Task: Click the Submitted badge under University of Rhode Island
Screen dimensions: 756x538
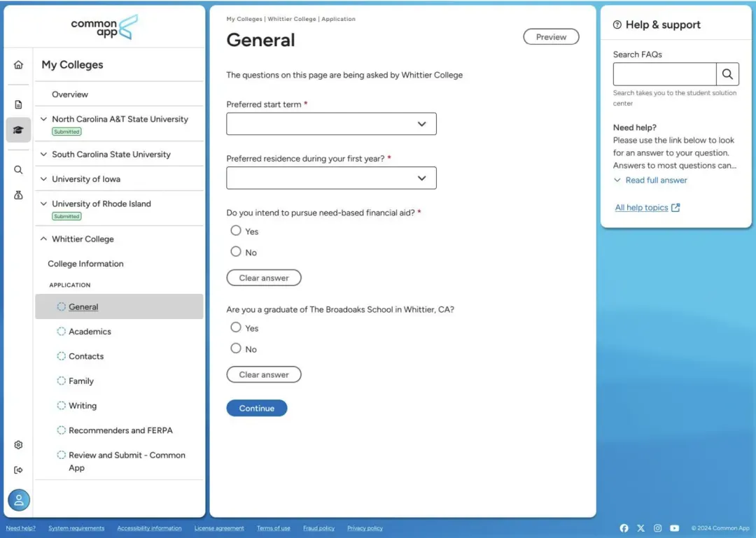Action: 66,216
